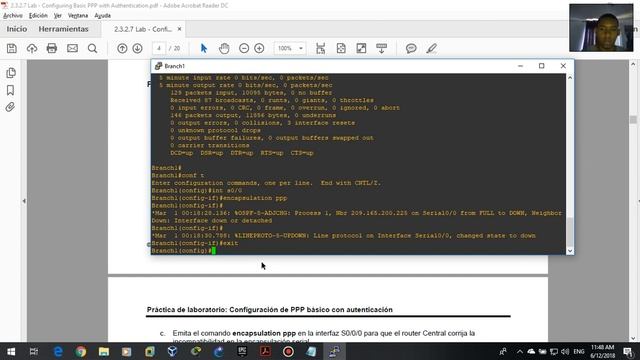
Task: Zoom out with the minus button
Action: (244, 49)
